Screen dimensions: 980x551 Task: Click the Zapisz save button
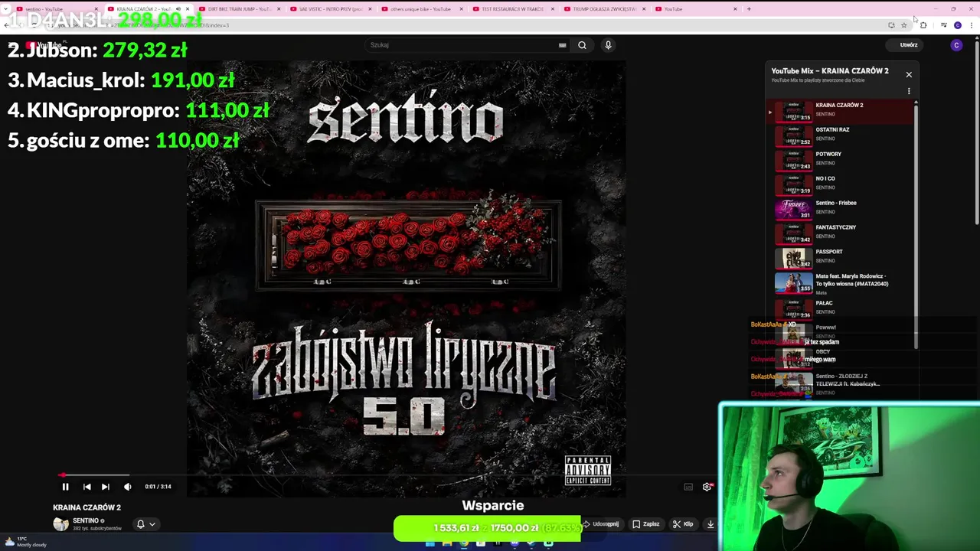646,524
